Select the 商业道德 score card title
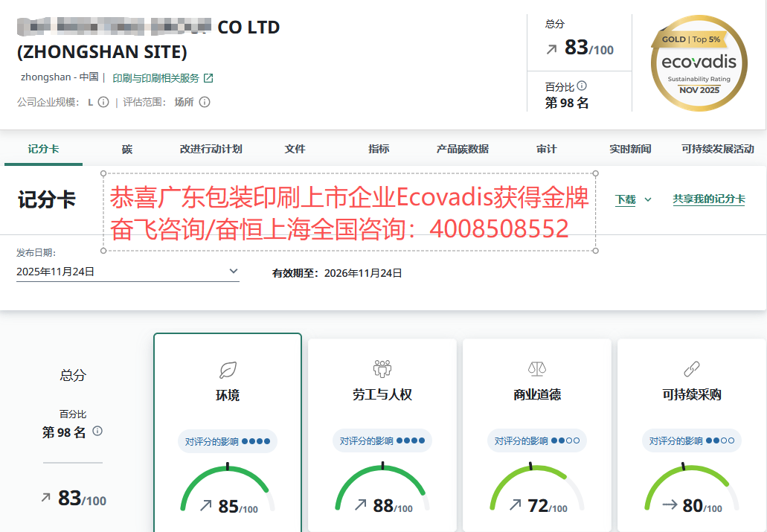This screenshot has width=767, height=532. tap(536, 394)
